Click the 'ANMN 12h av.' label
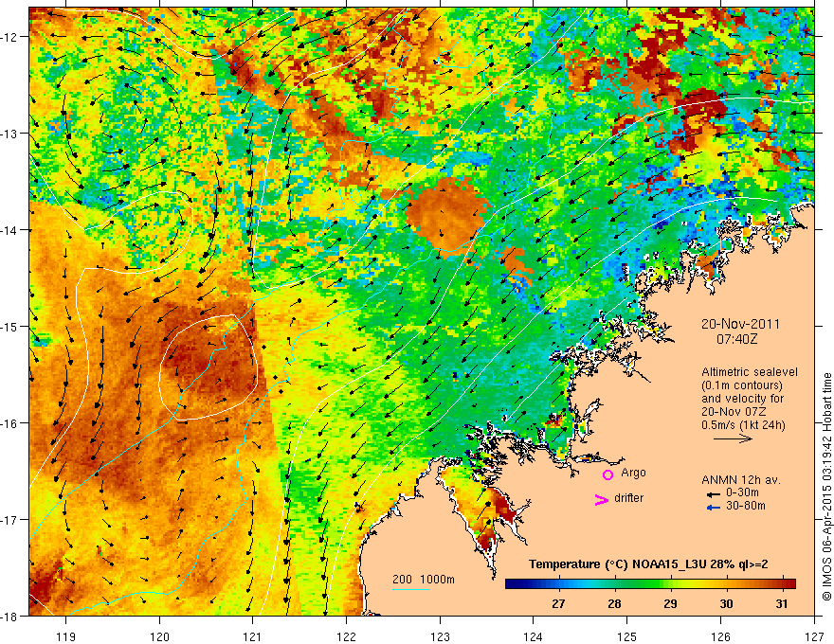Viewport: 834px width, 644px height. 741,480
